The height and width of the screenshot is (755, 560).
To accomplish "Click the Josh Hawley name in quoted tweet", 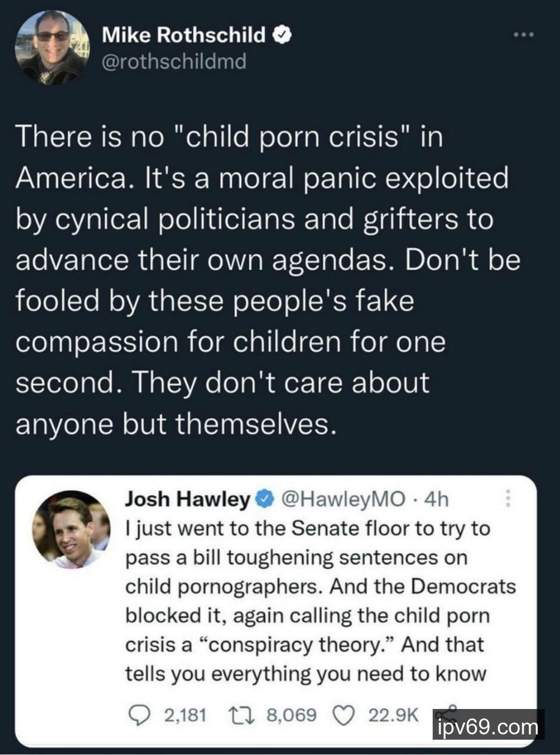I will click(187, 500).
